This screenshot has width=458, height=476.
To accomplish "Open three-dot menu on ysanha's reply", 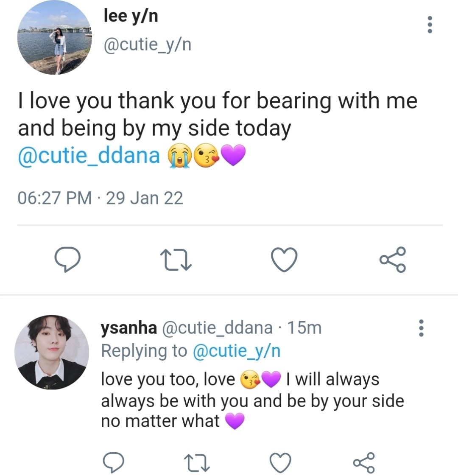I will pyautogui.click(x=421, y=328).
